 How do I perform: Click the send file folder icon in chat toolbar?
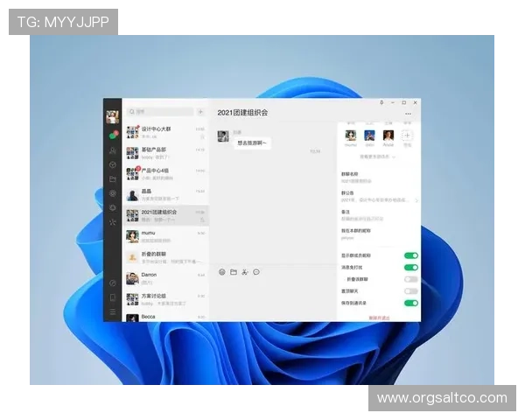pyautogui.click(x=234, y=272)
